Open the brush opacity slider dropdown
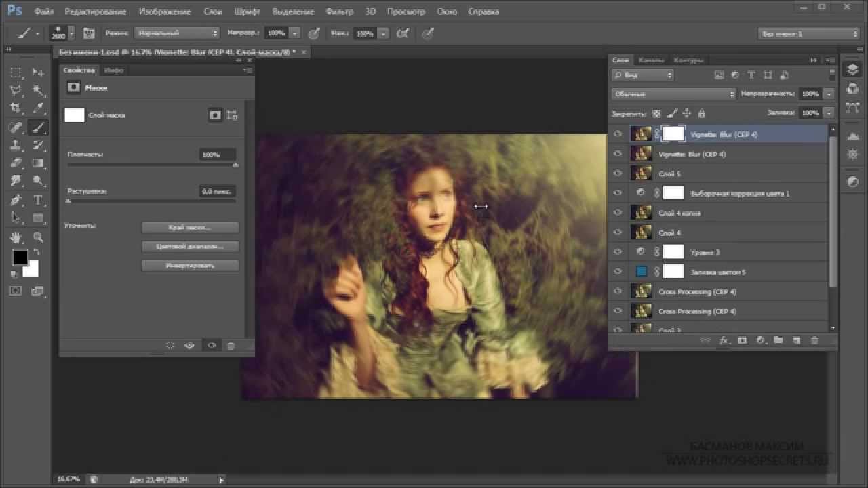This screenshot has width=868, height=488. (x=294, y=33)
